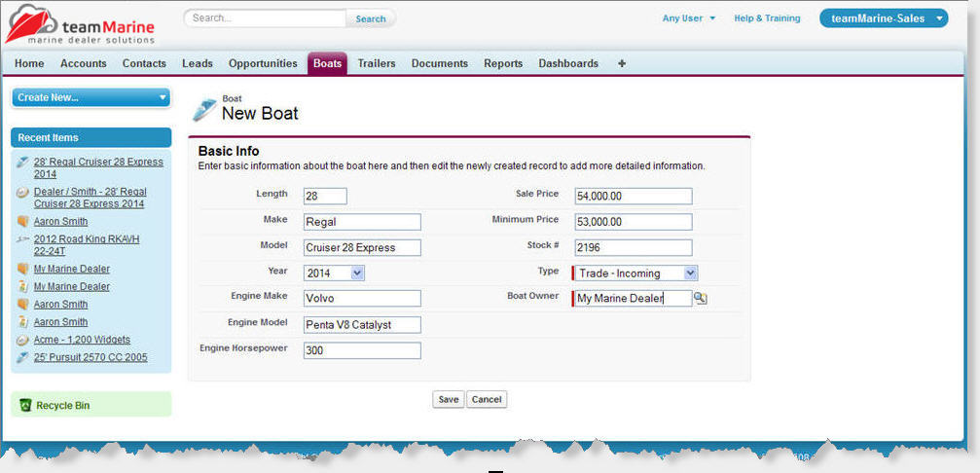Click the boat icon next to 25' Pursuit
The image size is (980, 473).
tap(22, 357)
